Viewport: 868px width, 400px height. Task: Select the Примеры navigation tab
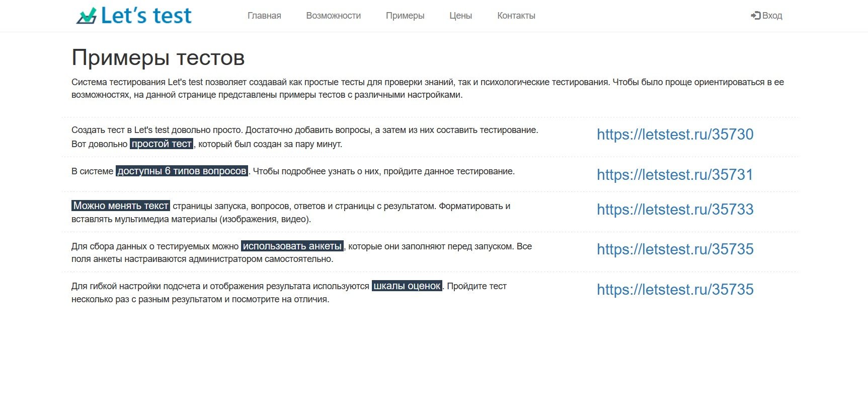click(x=405, y=16)
